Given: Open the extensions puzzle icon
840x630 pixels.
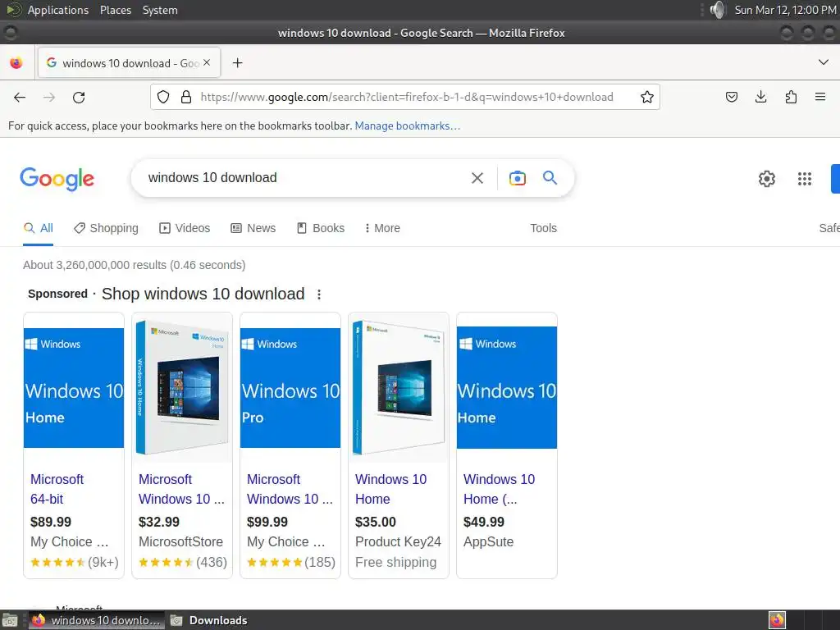Looking at the screenshot, I should pyautogui.click(x=791, y=97).
